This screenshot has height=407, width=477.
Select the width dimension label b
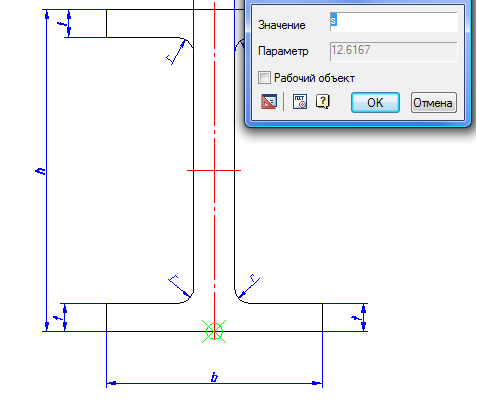pos(214,377)
